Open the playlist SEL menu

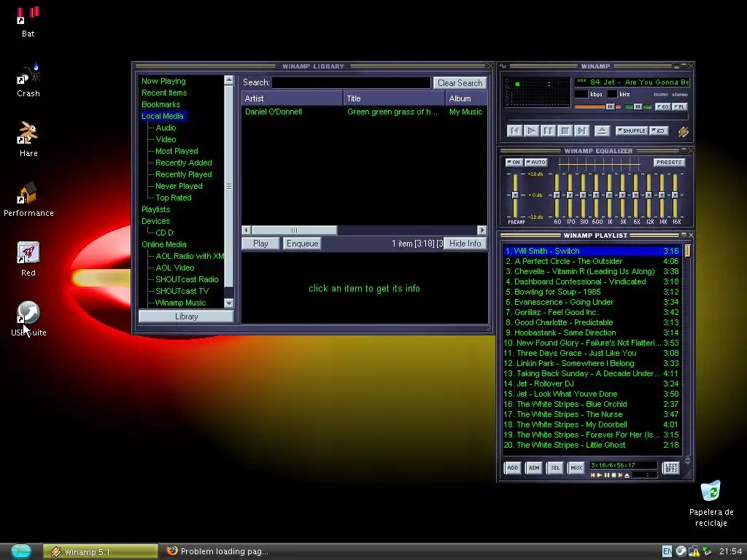[555, 467]
